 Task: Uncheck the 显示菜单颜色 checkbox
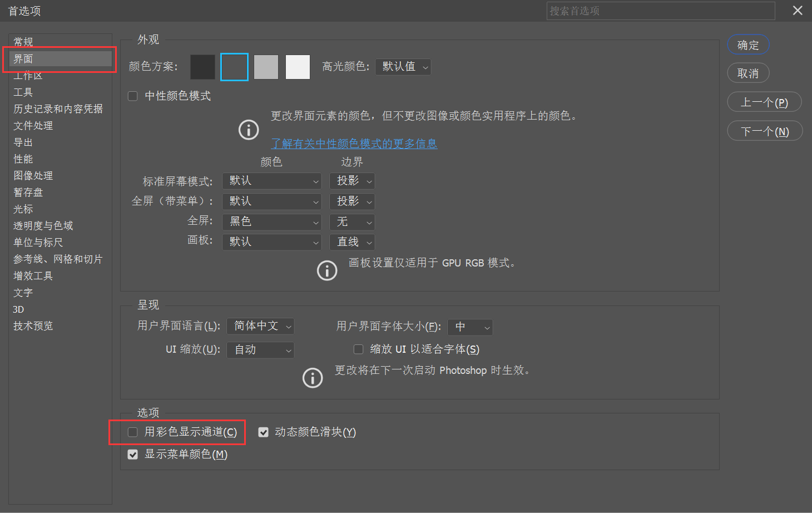[133, 455]
